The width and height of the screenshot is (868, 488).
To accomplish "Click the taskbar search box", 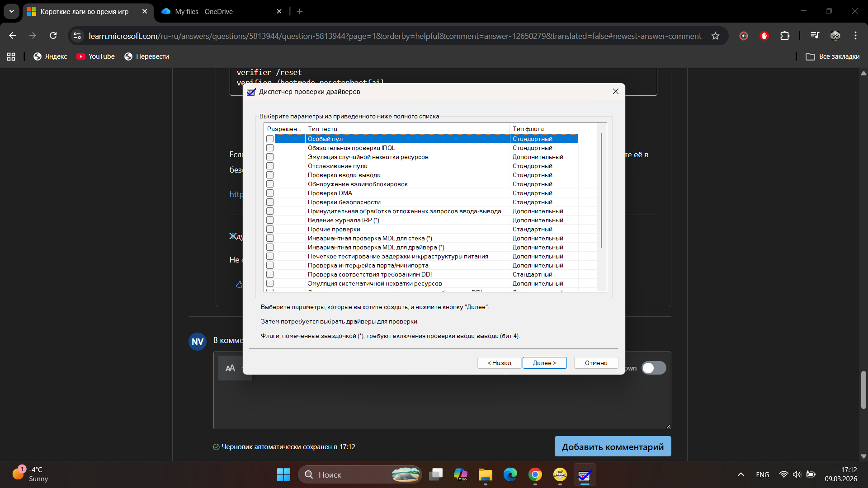I will 360,474.
